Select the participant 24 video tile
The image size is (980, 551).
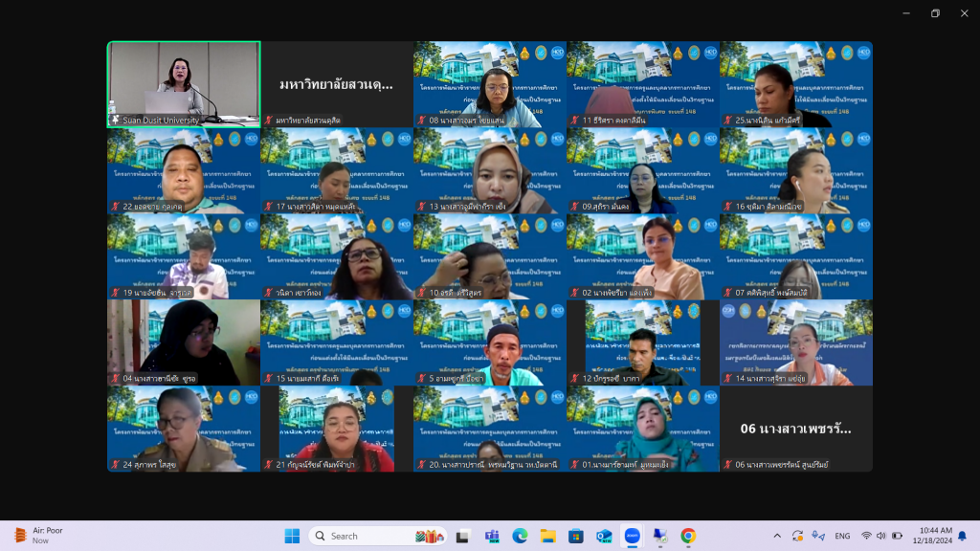(x=184, y=429)
